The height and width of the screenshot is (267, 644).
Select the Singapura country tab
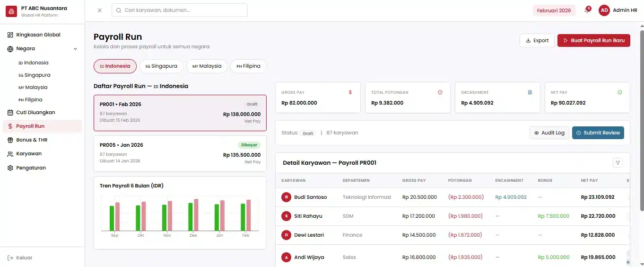tap(161, 66)
